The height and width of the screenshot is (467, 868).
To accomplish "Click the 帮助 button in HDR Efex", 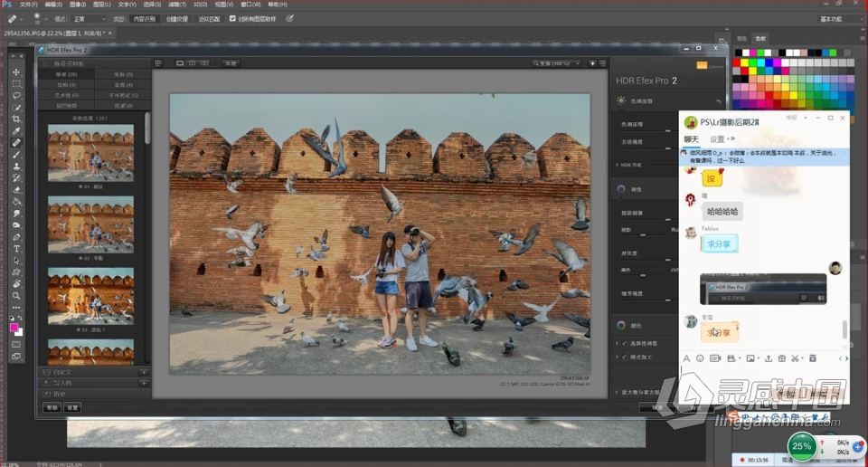I will pyautogui.click(x=52, y=407).
